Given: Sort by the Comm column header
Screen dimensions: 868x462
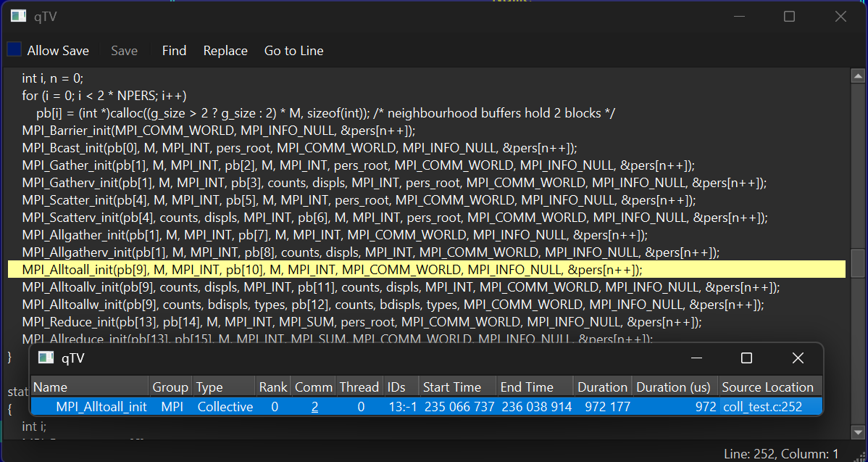Looking at the screenshot, I should click(x=314, y=387).
